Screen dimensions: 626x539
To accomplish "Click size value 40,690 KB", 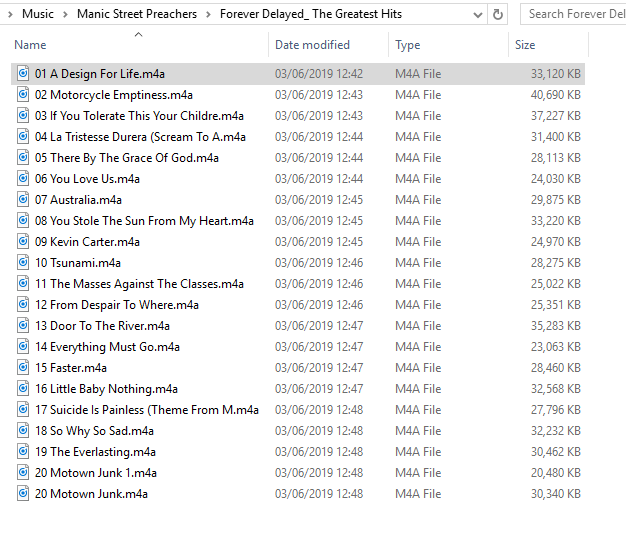I will point(555,95).
